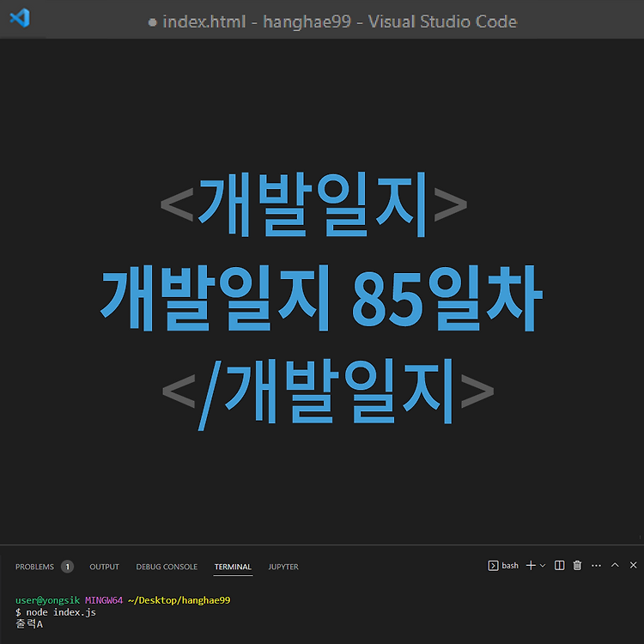Click the terminal path ~/Desktop/hanghae99
This screenshot has width=644, height=644.
coord(179,600)
